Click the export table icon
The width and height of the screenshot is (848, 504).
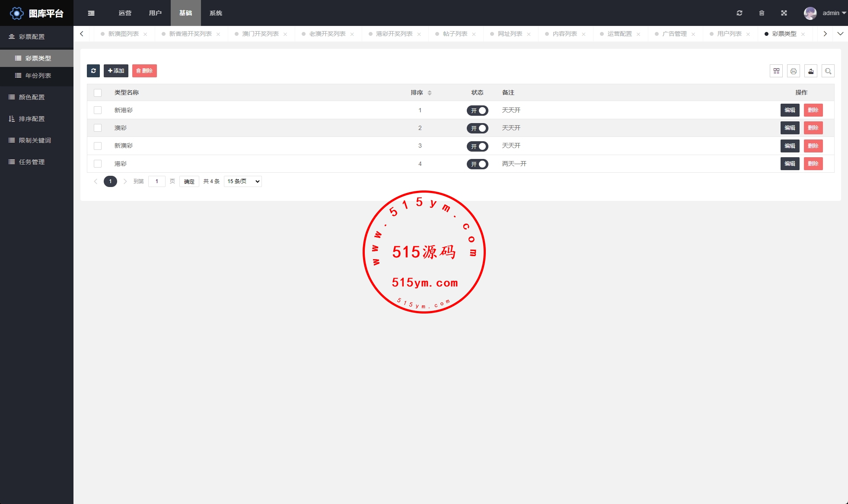coord(811,71)
